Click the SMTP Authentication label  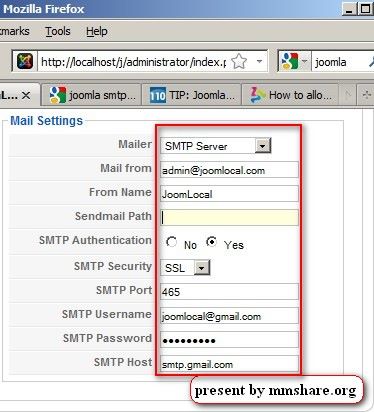[95, 240]
